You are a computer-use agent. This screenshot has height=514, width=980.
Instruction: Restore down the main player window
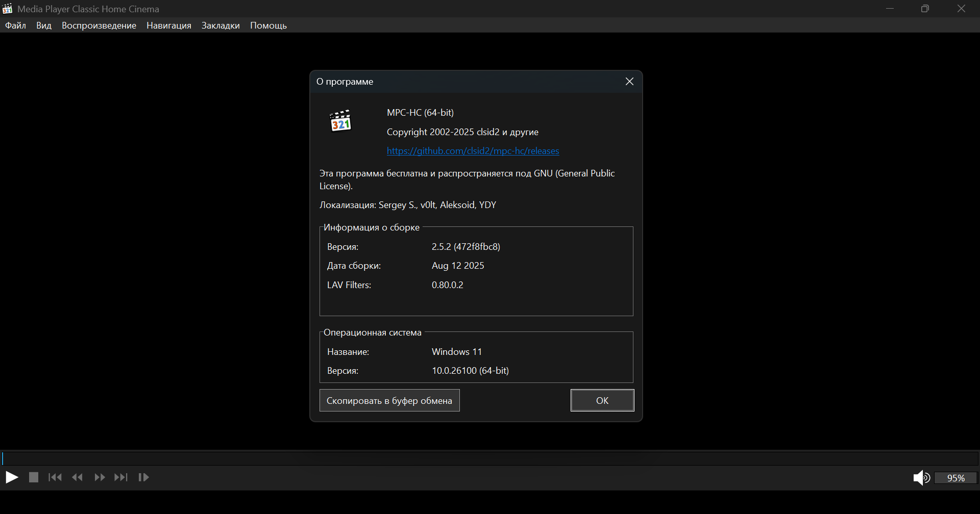(925, 9)
